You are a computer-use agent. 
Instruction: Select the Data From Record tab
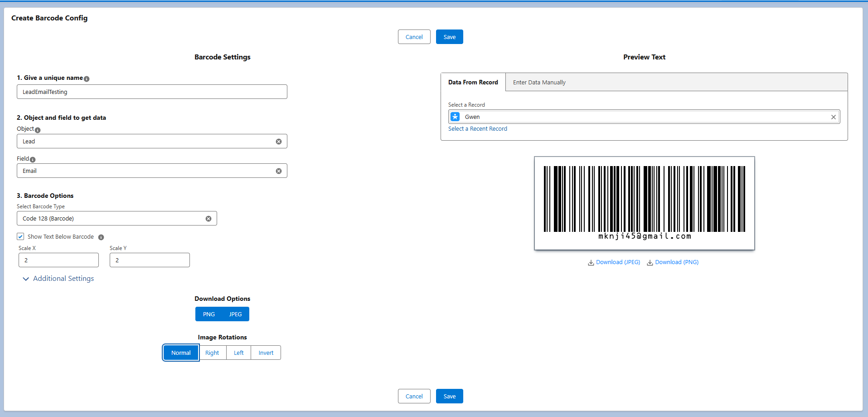pyautogui.click(x=473, y=83)
